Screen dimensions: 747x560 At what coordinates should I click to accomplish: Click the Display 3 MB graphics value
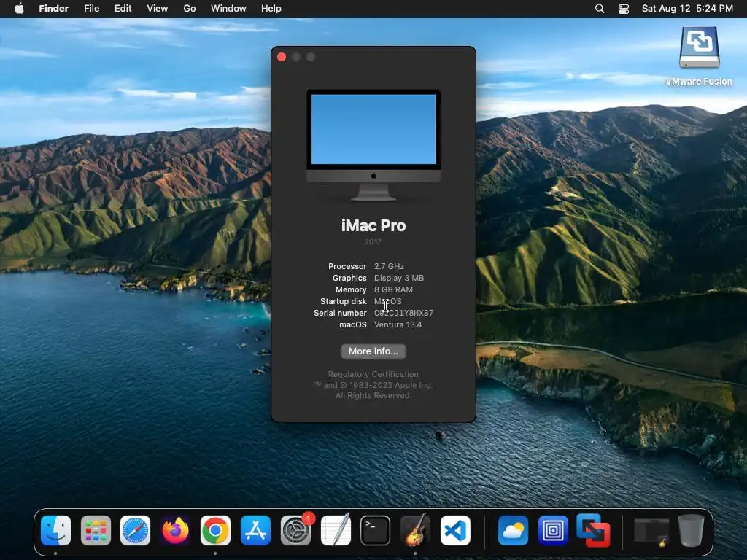pyautogui.click(x=399, y=278)
